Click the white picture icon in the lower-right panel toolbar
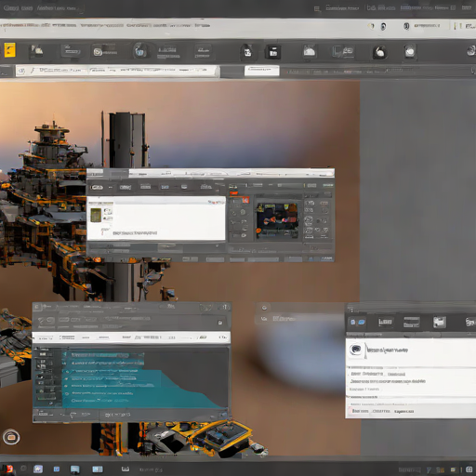 [440, 323]
